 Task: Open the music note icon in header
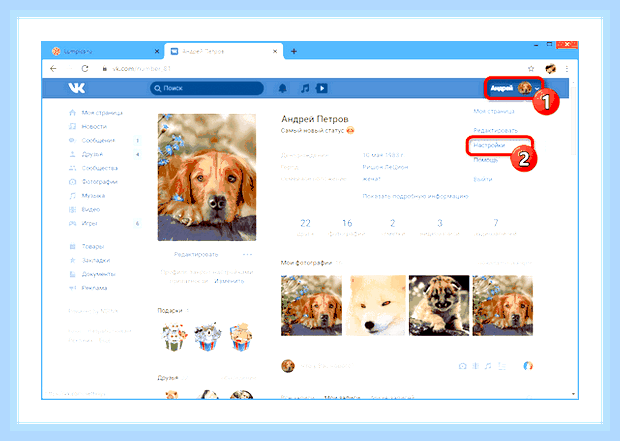pos(305,88)
